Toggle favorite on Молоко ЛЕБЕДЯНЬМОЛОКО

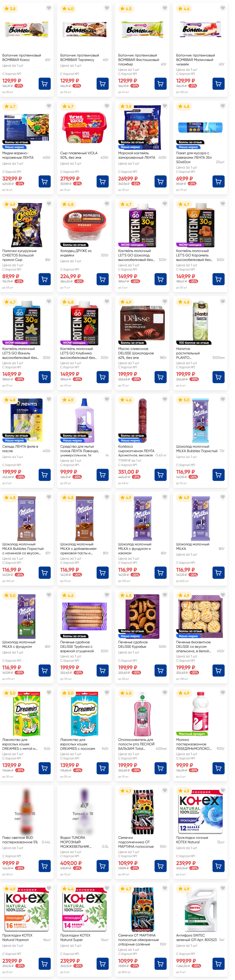tap(223, 693)
